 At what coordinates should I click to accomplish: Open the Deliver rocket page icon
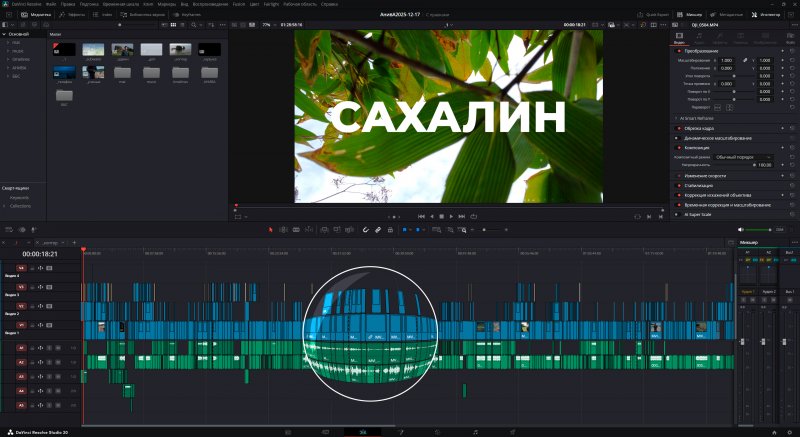coord(513,432)
